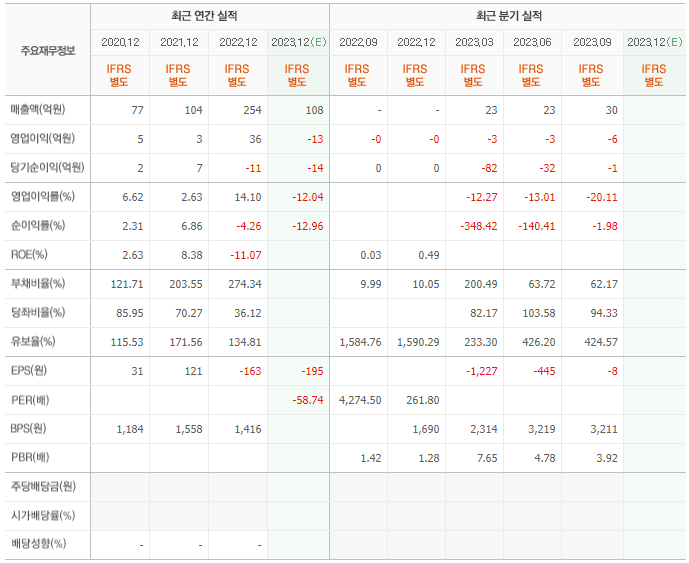
Task: Click EPS value -445
Action: [x=544, y=371]
